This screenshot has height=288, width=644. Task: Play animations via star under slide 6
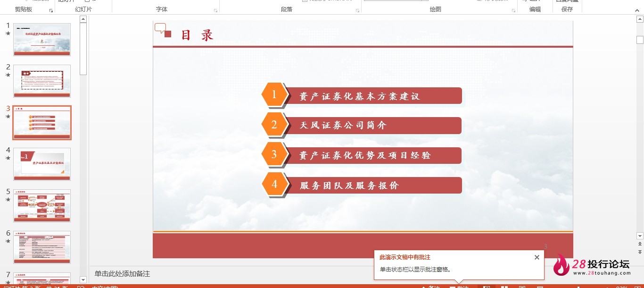point(8,241)
